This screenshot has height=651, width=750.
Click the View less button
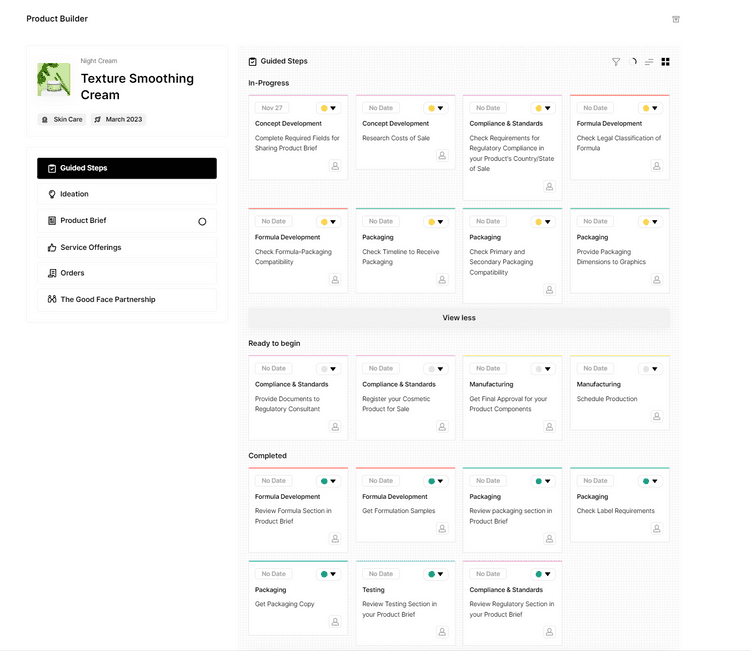coord(459,318)
